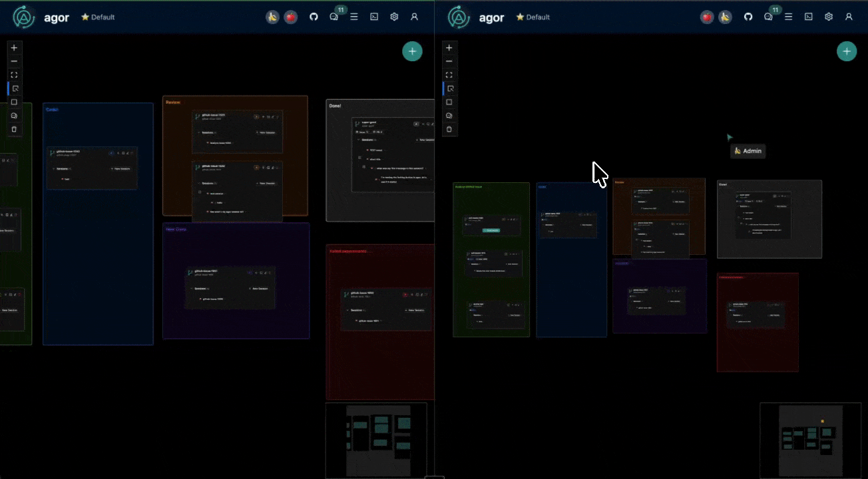Screen dimensions: 868x479
Task: Open chat showing 11 unread messages
Action: pyautogui.click(x=333, y=17)
